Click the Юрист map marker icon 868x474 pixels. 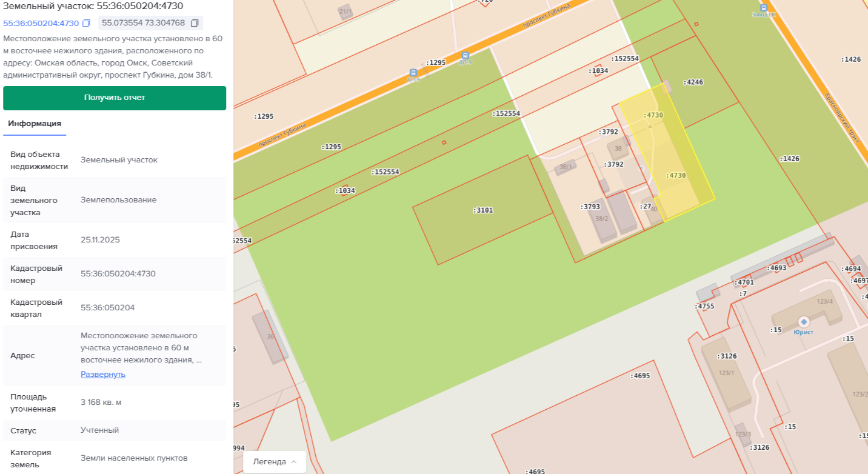tap(804, 322)
